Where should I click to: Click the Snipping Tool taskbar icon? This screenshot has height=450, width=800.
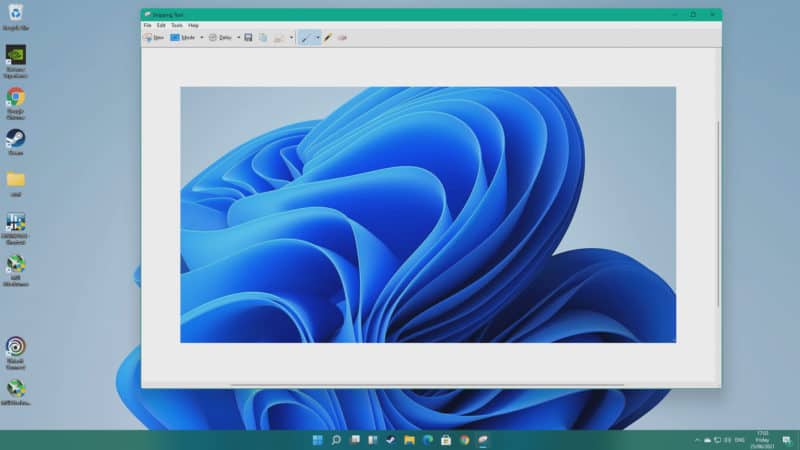[483, 440]
